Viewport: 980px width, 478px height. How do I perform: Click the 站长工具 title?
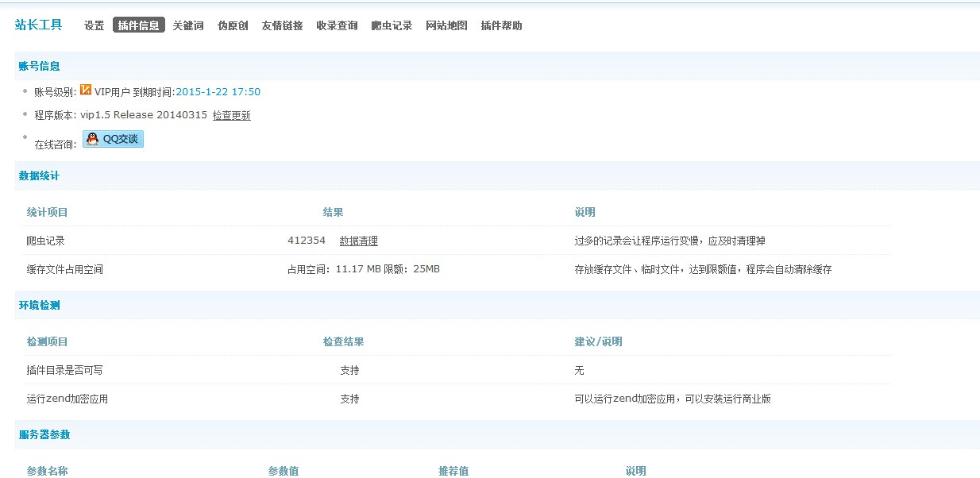point(38,25)
